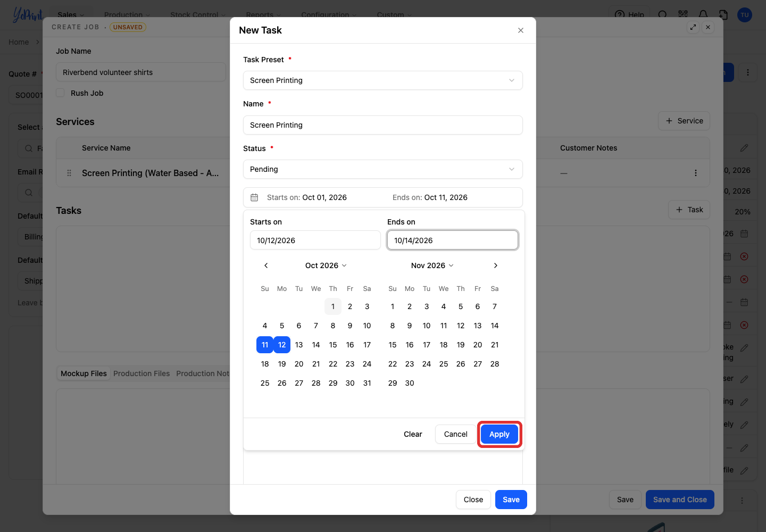The height and width of the screenshot is (532, 766).
Task: Toggle the Rush Job checkbox
Action: coord(61,93)
